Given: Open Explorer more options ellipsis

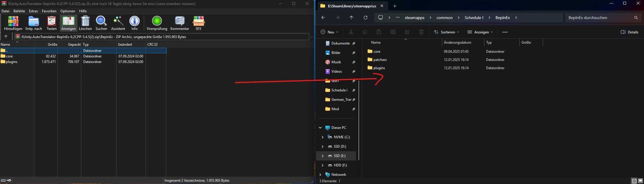Looking at the screenshot, I should (505, 32).
